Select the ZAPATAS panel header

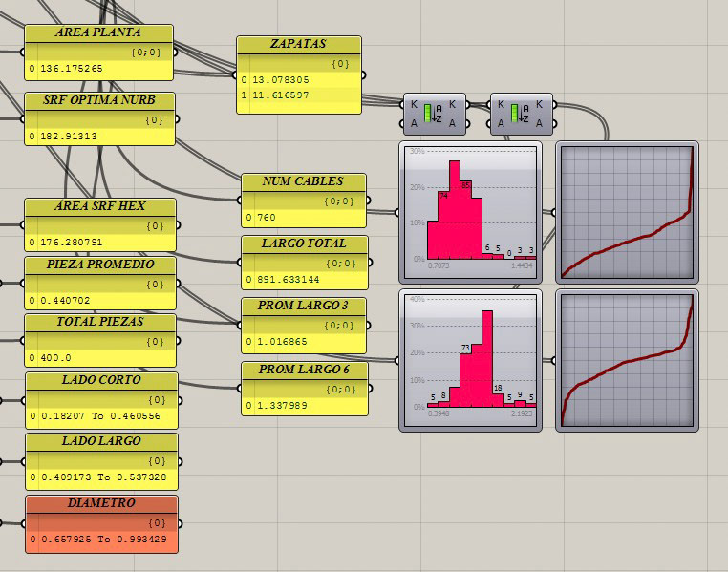tap(298, 44)
